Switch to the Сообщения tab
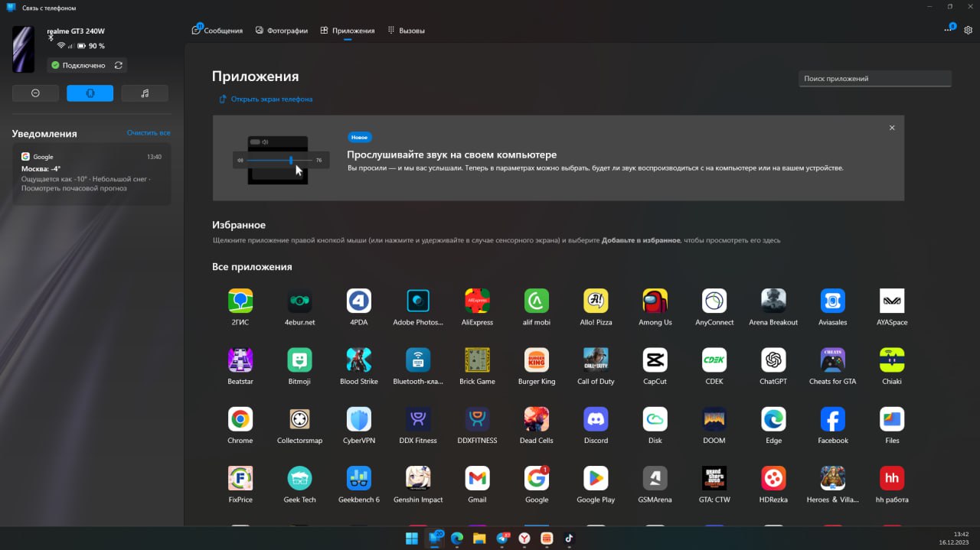This screenshot has height=550, width=980. [x=217, y=31]
